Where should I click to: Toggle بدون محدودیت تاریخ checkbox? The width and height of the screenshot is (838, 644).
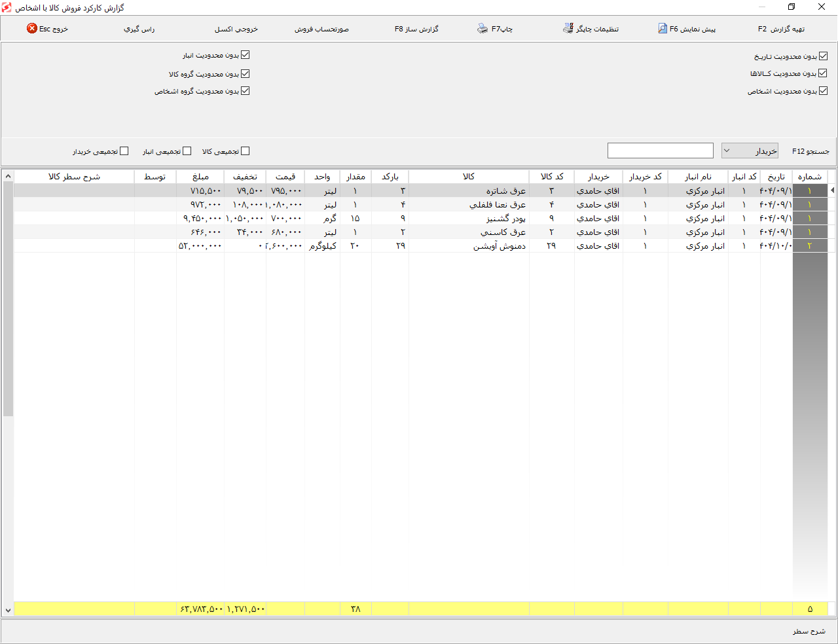tap(824, 56)
